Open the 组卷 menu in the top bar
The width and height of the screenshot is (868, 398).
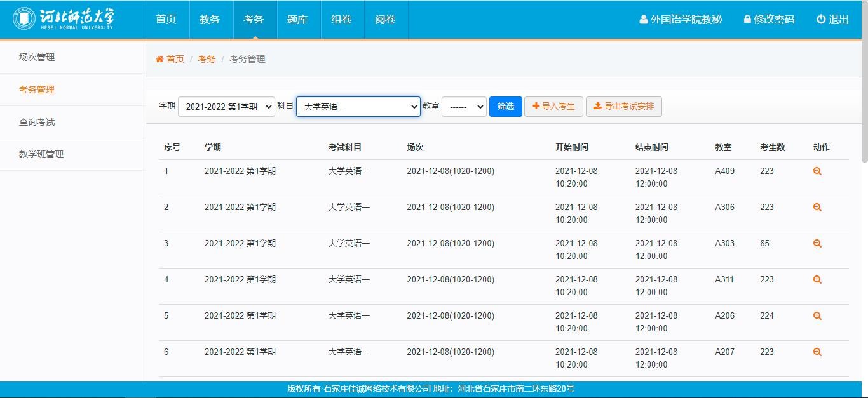tap(342, 19)
